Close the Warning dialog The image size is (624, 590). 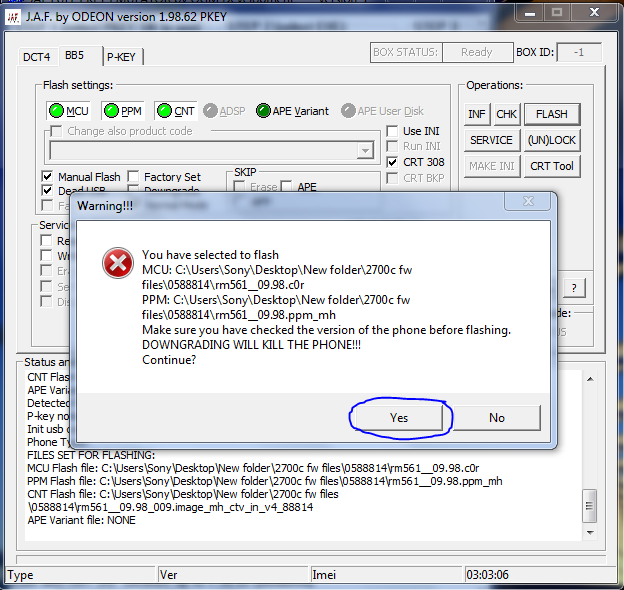pyautogui.click(x=528, y=201)
